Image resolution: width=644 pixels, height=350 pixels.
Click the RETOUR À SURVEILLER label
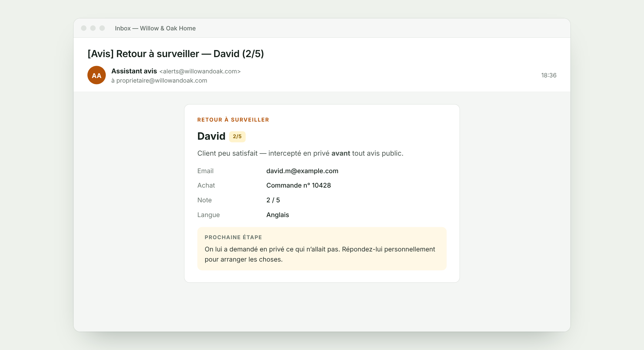coord(233,120)
